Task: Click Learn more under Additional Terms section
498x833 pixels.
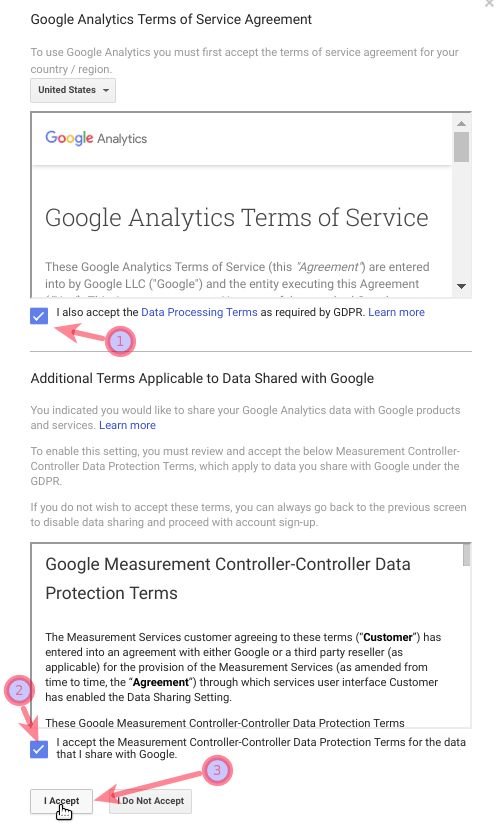Action: click(x=128, y=426)
